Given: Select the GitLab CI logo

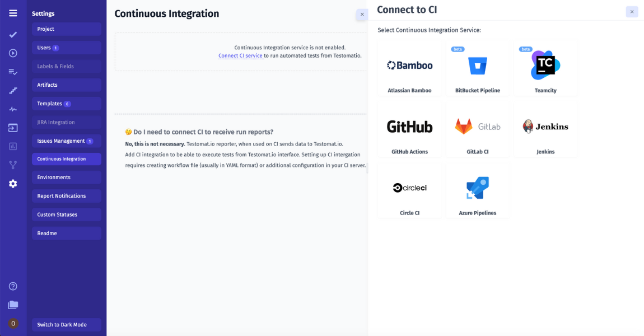Looking at the screenshot, I should [477, 126].
